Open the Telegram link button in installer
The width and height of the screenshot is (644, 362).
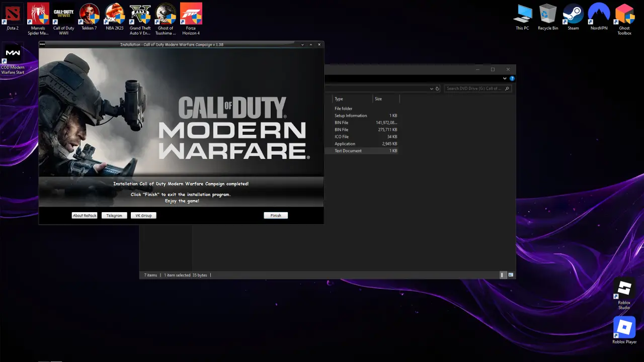point(114,215)
